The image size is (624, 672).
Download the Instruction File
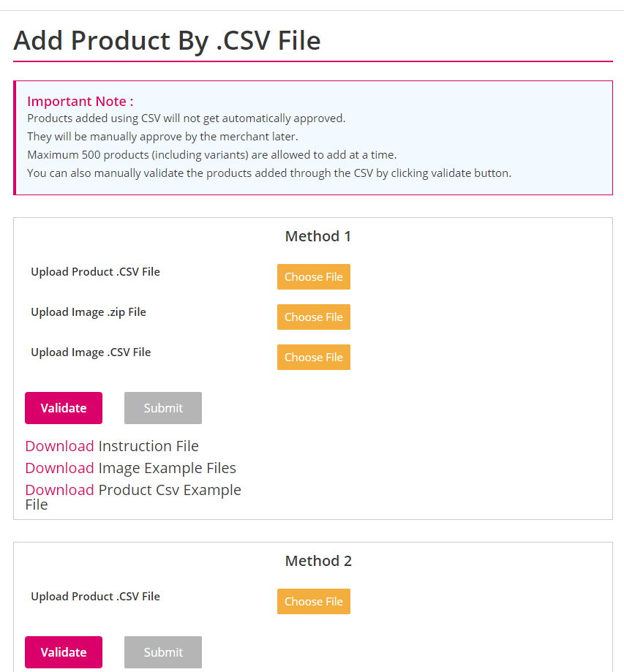(x=59, y=446)
